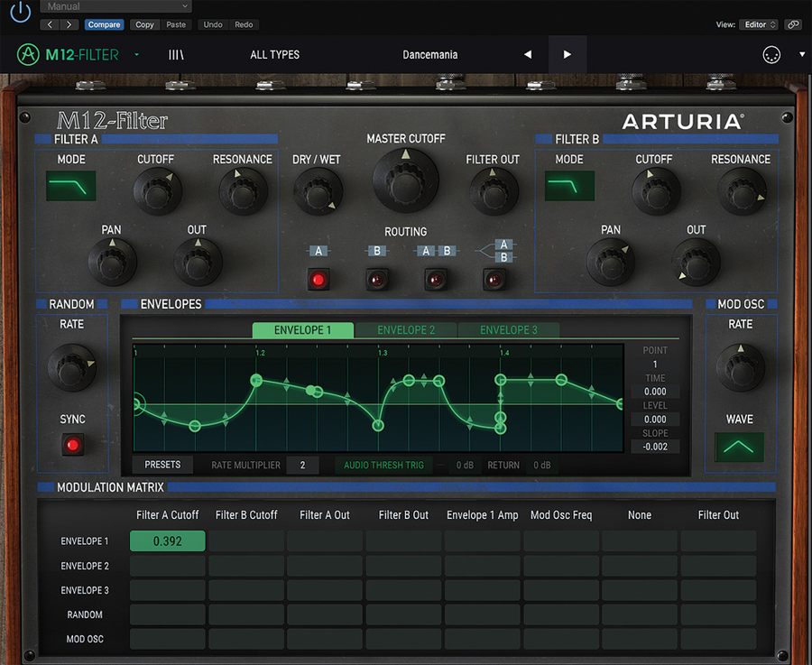Click the Mod Osc Rate knob
This screenshot has height=665, width=812.
click(x=741, y=367)
